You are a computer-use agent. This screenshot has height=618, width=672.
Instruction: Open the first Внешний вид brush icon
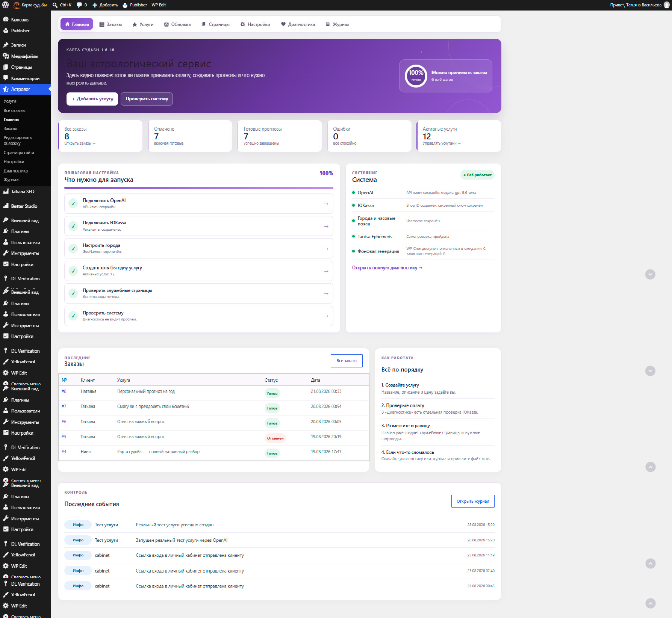tap(6, 220)
